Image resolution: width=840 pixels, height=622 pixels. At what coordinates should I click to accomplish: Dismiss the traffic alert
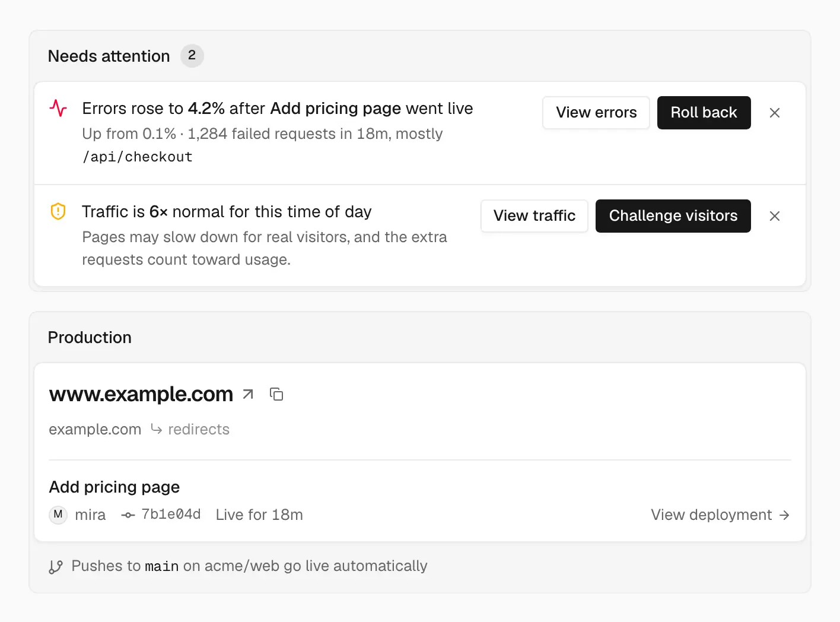coord(775,216)
